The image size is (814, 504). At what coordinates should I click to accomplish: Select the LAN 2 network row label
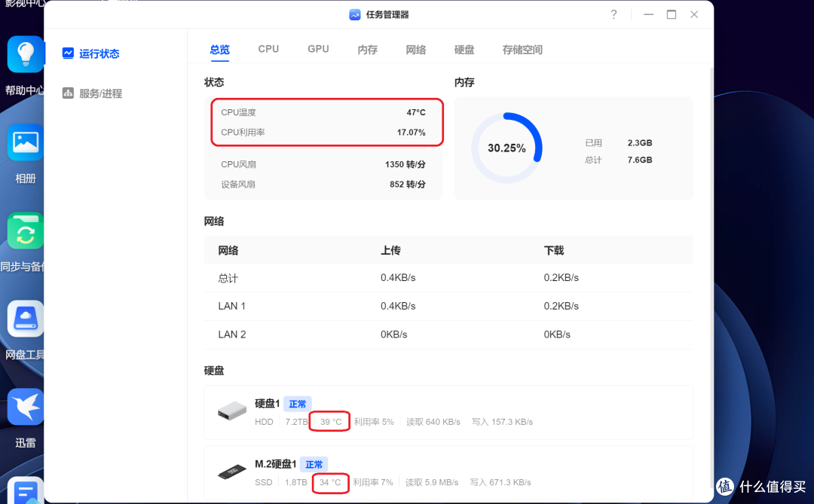232,334
